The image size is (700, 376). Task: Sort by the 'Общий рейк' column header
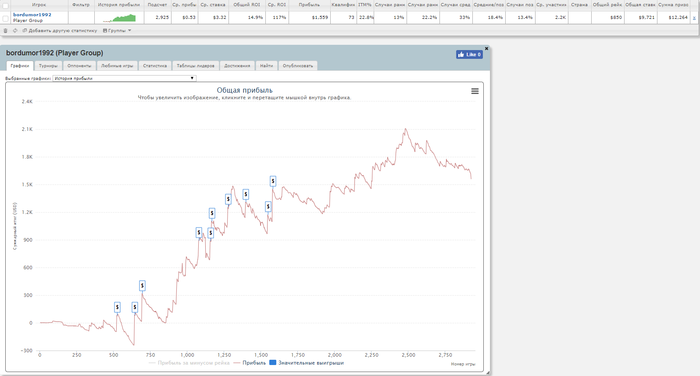(x=608, y=4)
